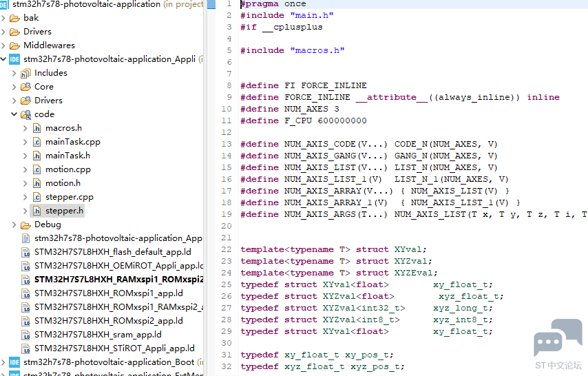This screenshot has width=588, height=376.
Task: Select the macros.h file
Action: [x=64, y=128]
